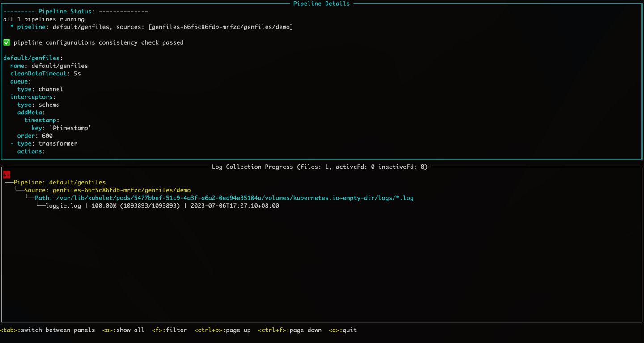Click the Pipeline Details panel title
This screenshot has width=644, height=343.
click(x=321, y=4)
